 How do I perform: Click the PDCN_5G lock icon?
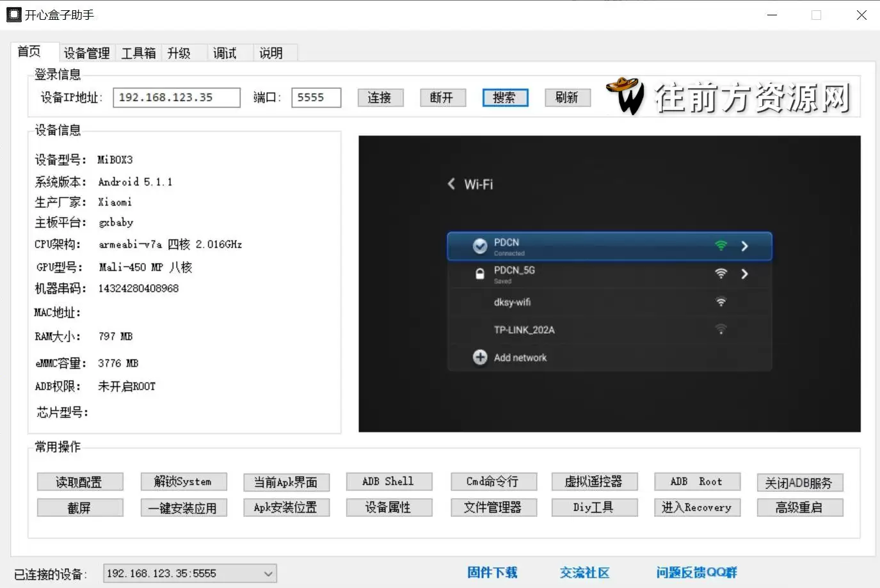(x=480, y=274)
